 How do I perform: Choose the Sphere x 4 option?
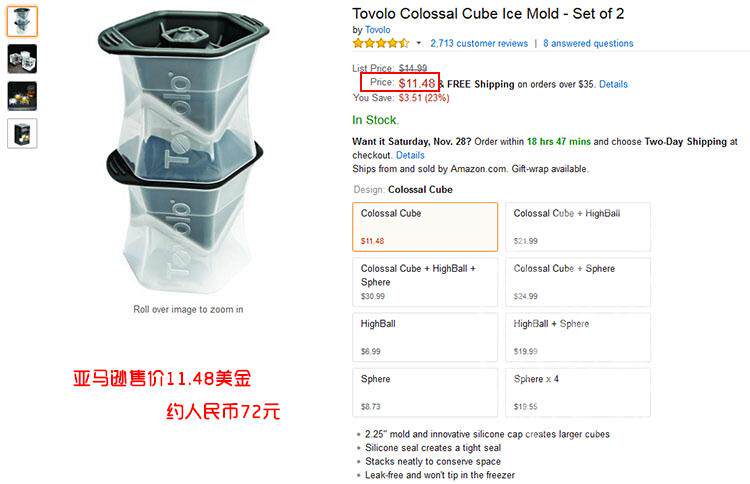[x=578, y=392]
